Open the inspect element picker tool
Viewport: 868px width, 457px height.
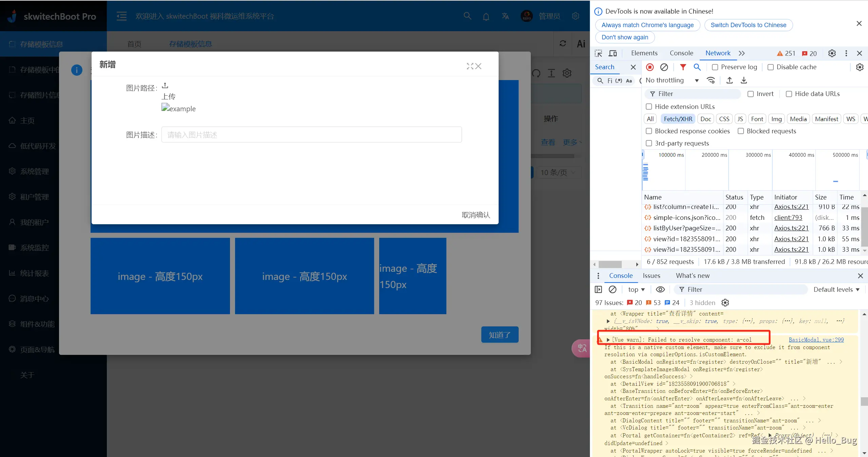pos(598,53)
